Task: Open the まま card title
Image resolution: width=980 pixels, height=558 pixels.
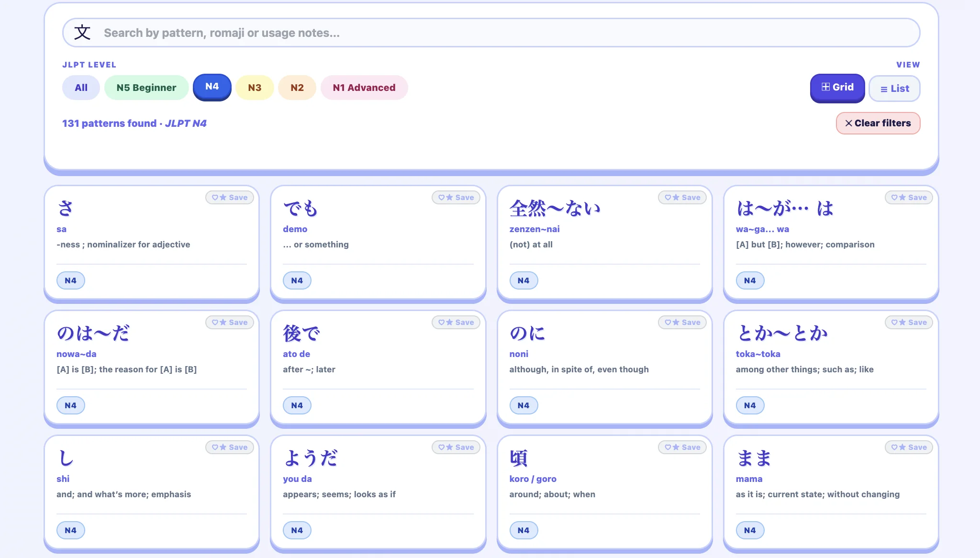Action: click(x=754, y=458)
